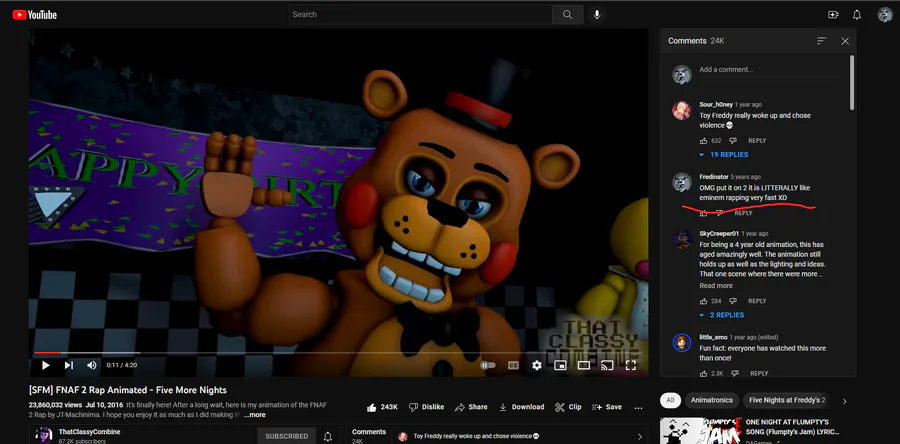900x444 pixels.
Task: Select the Animatronics filter chip
Action: tap(712, 400)
